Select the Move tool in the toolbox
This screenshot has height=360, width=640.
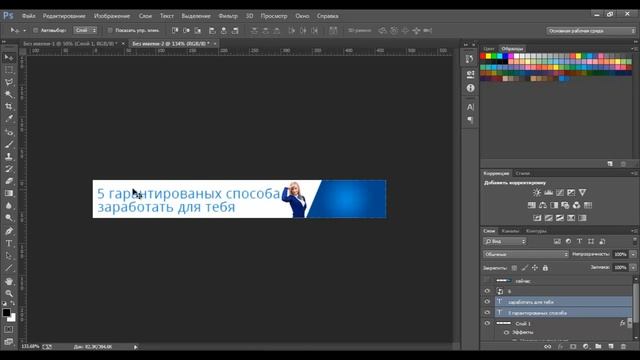pyautogui.click(x=9, y=58)
